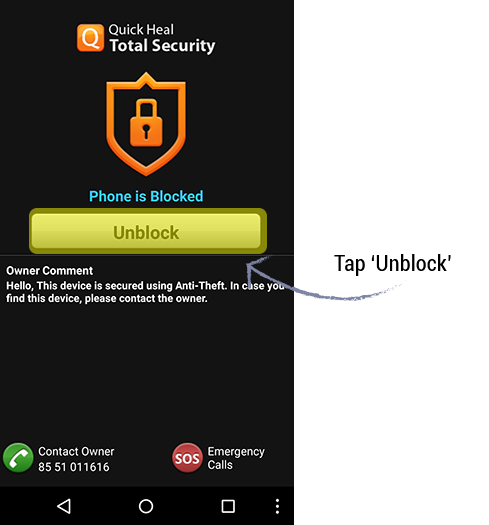Tap the orange shield padlock icon

tap(146, 124)
